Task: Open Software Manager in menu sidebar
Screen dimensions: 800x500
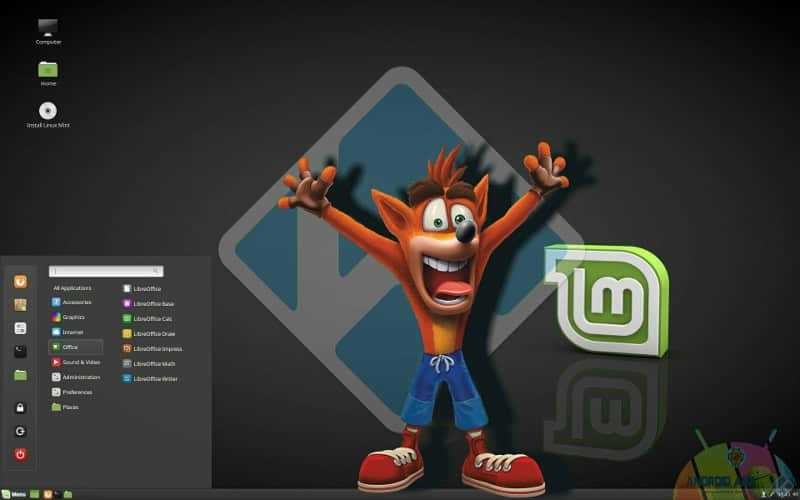Action: 20,305
